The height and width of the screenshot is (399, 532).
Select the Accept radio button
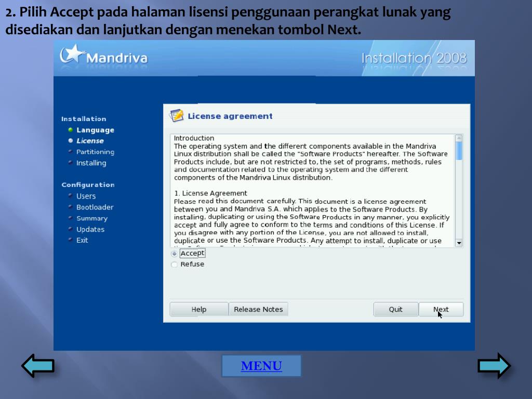tap(175, 254)
